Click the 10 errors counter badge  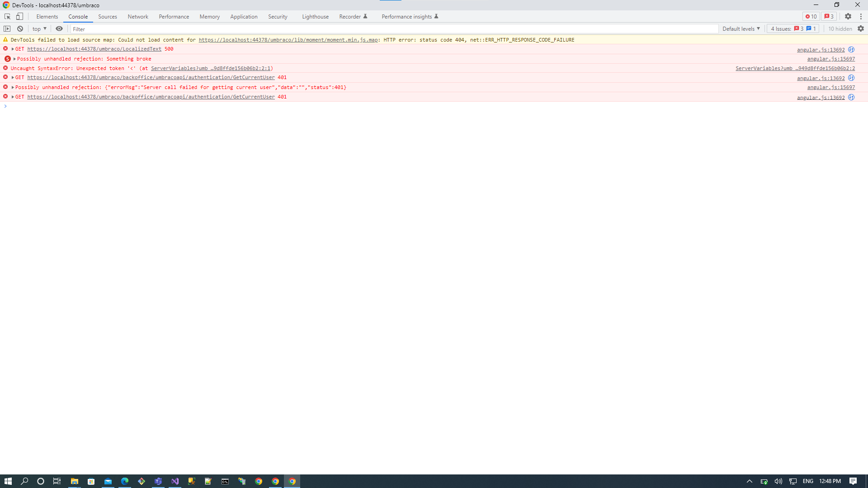[811, 16]
